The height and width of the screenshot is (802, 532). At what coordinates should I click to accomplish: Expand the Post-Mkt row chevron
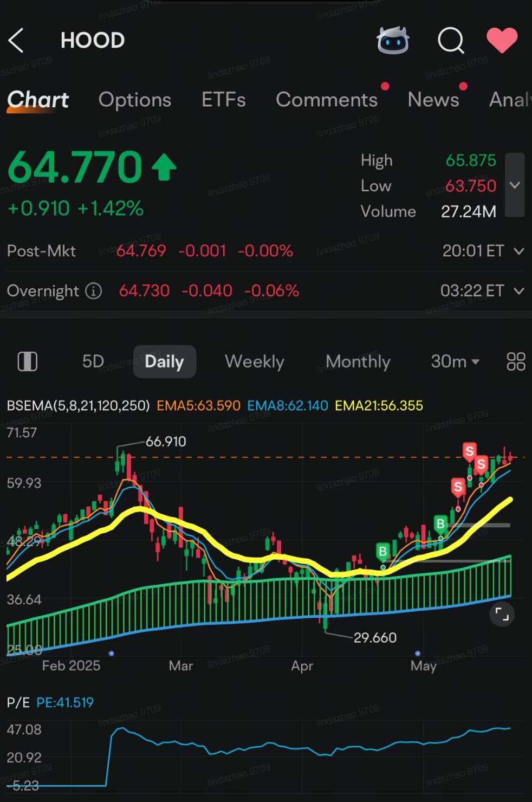[519, 251]
